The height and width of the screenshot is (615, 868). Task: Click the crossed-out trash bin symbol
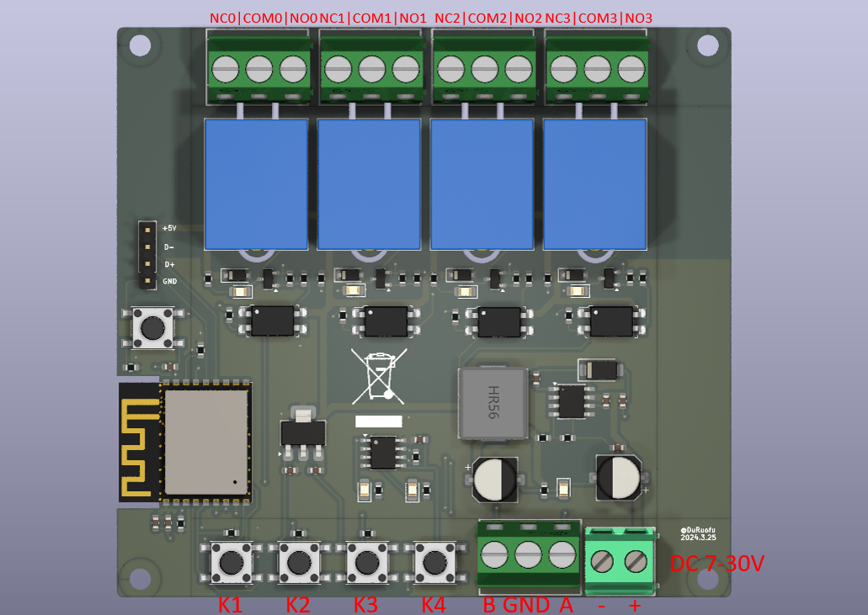point(379,376)
